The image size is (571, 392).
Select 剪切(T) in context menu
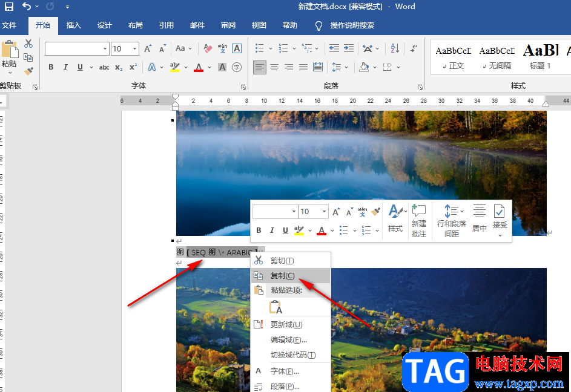point(291,261)
